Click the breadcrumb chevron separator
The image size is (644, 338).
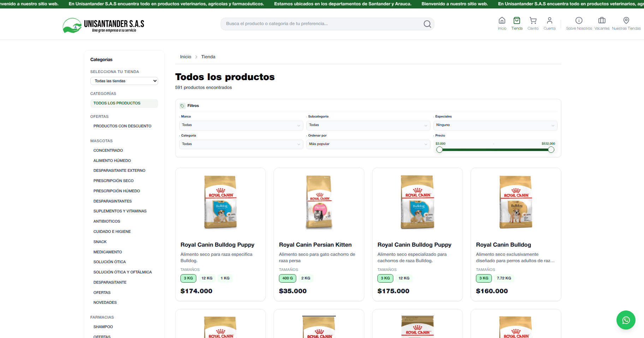[x=196, y=57]
